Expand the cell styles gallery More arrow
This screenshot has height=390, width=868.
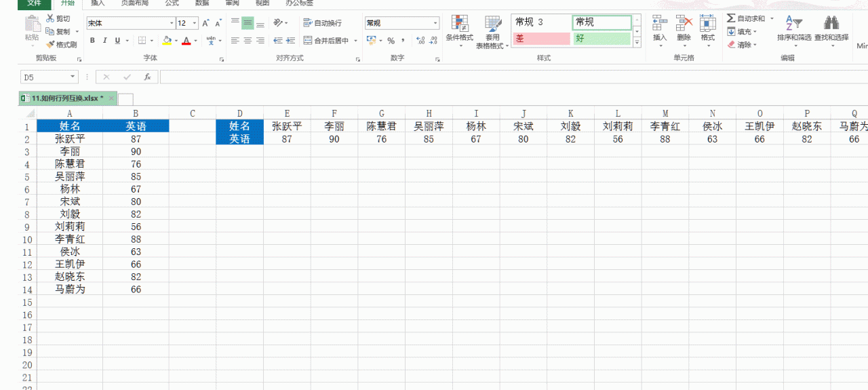(x=637, y=42)
